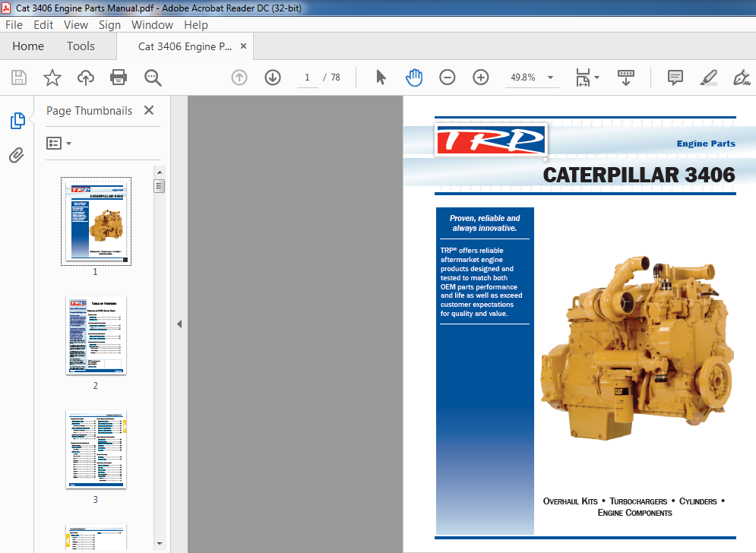Click the page number input field
This screenshot has width=756, height=553.
307,77
